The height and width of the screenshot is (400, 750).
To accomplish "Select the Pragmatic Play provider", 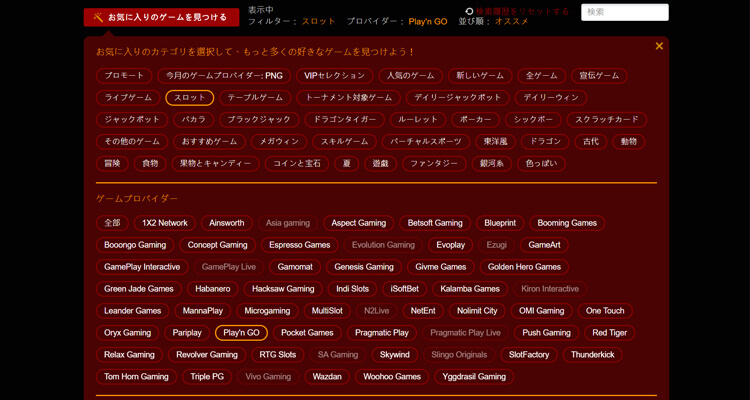I will point(382,333).
